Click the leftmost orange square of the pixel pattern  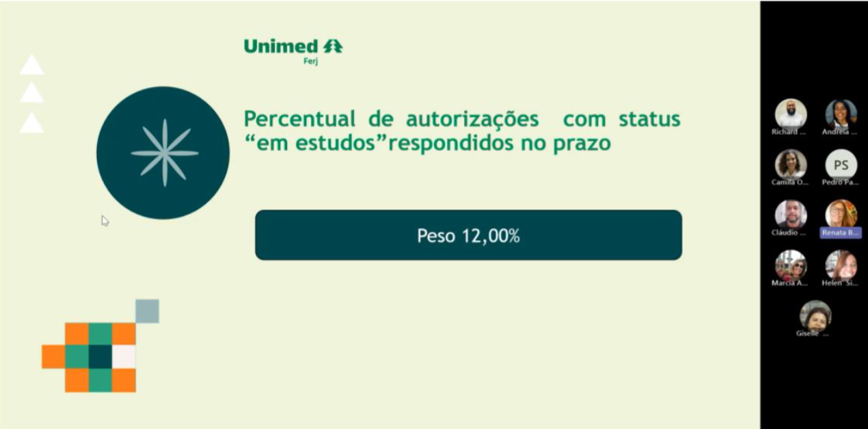53,356
